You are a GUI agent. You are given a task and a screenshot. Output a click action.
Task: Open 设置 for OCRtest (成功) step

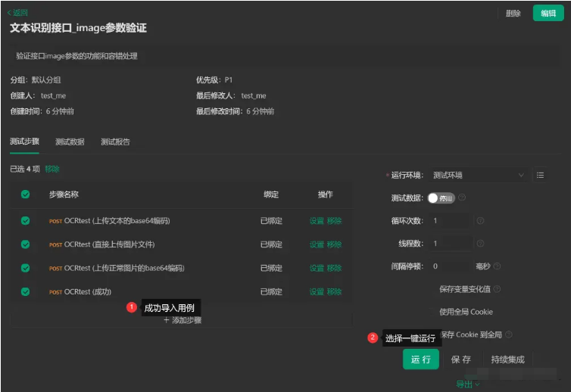pos(317,291)
